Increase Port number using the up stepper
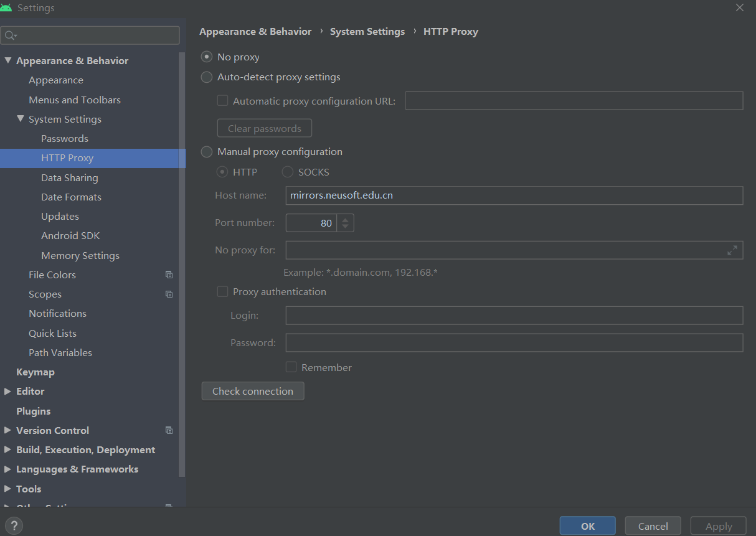 345,219
